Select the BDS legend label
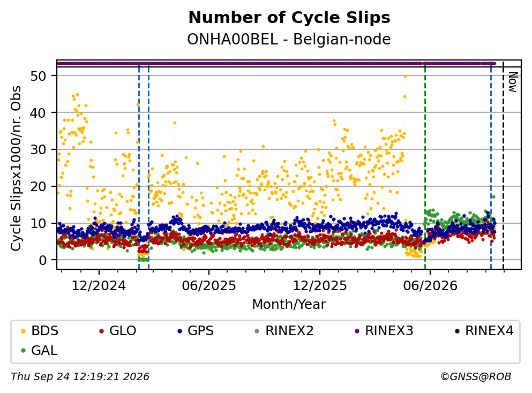This screenshot has height=393, width=532. (45, 331)
